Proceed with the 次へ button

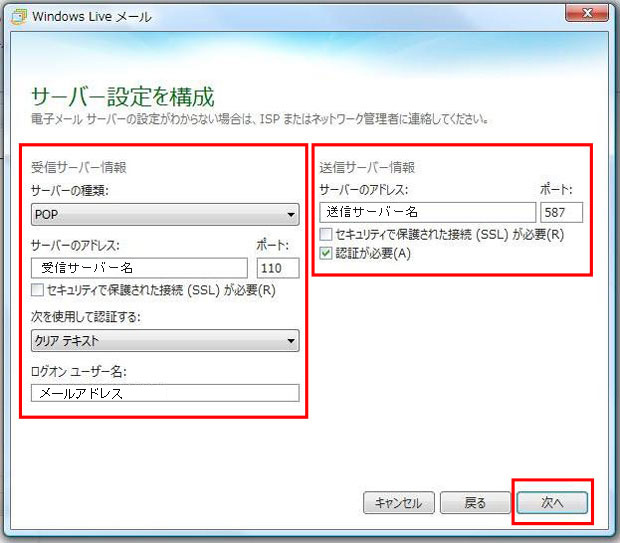coord(552,503)
